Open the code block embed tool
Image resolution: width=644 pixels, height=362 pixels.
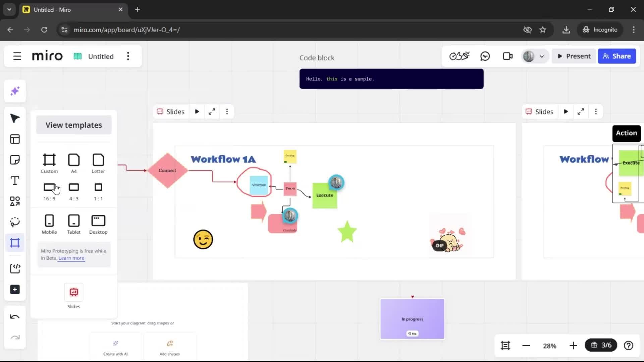coord(15,268)
